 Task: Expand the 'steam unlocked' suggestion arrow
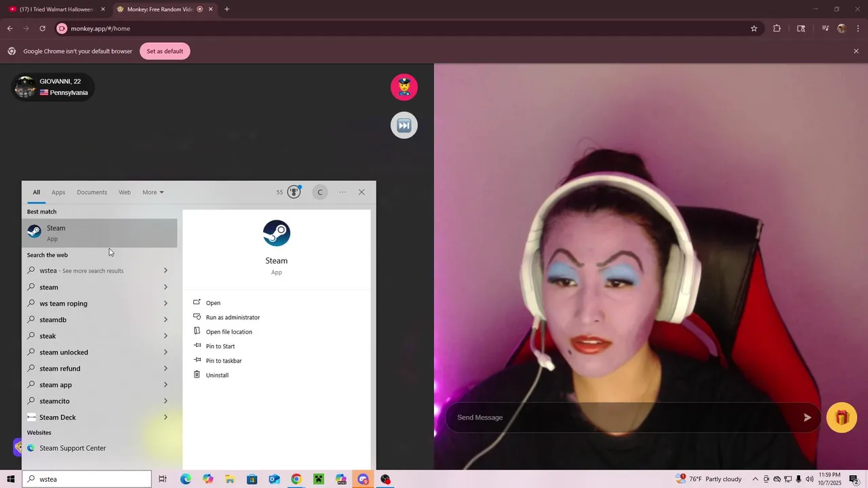[x=165, y=352]
